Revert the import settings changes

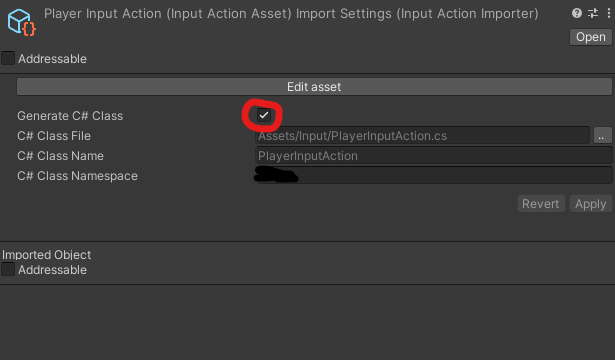coord(541,204)
